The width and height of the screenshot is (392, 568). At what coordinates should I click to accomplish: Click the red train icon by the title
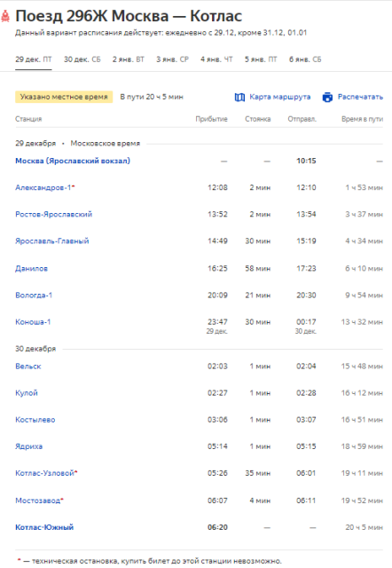tap(5, 16)
